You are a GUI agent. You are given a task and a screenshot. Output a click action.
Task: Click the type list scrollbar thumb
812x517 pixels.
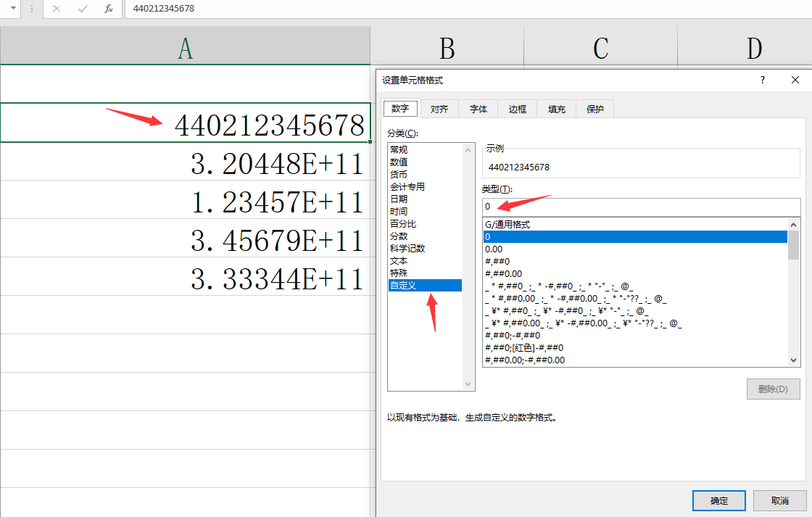(793, 245)
